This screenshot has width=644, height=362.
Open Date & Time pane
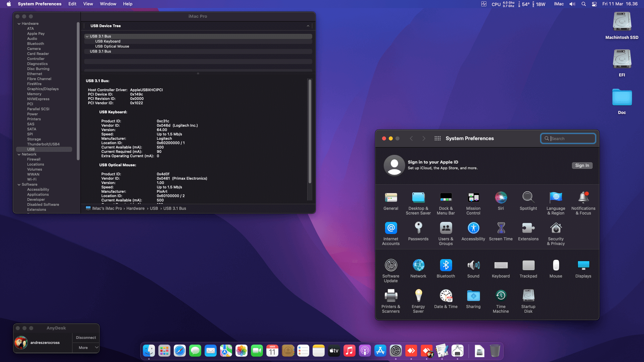click(x=446, y=299)
